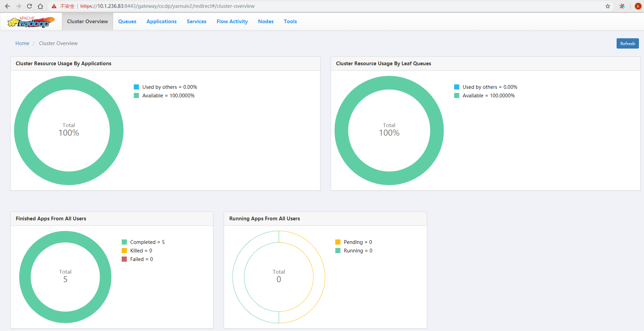The height and width of the screenshot is (331, 644).
Task: Open the colorful extension icon in toolbar
Action: pos(622,6)
